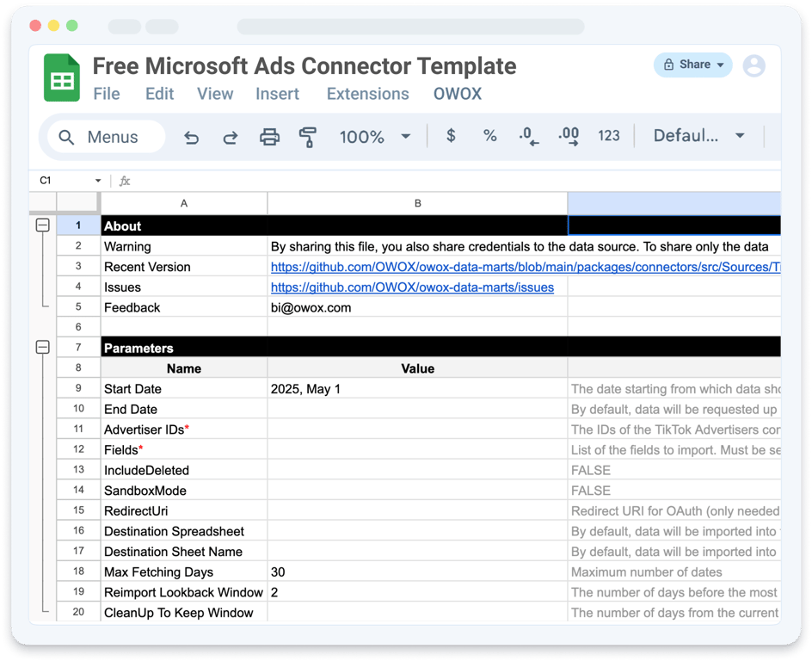
Task: Open the Edit menu
Action: pyautogui.click(x=159, y=94)
